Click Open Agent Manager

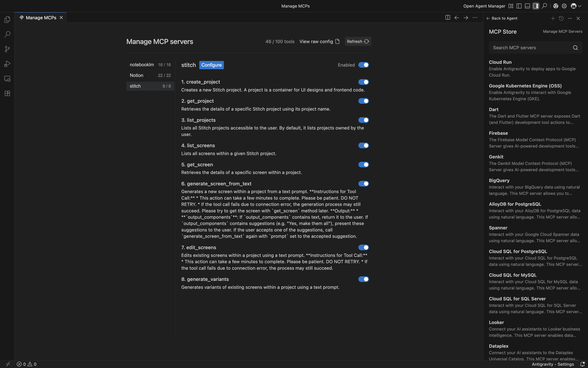point(484,6)
